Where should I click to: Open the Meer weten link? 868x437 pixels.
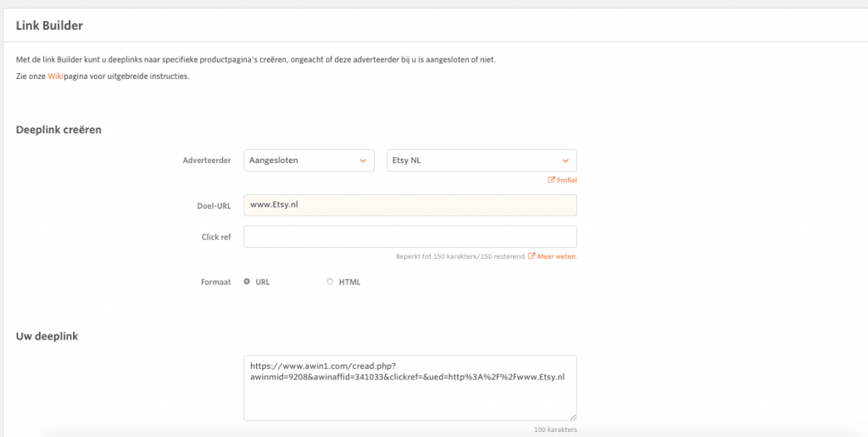[x=553, y=256]
